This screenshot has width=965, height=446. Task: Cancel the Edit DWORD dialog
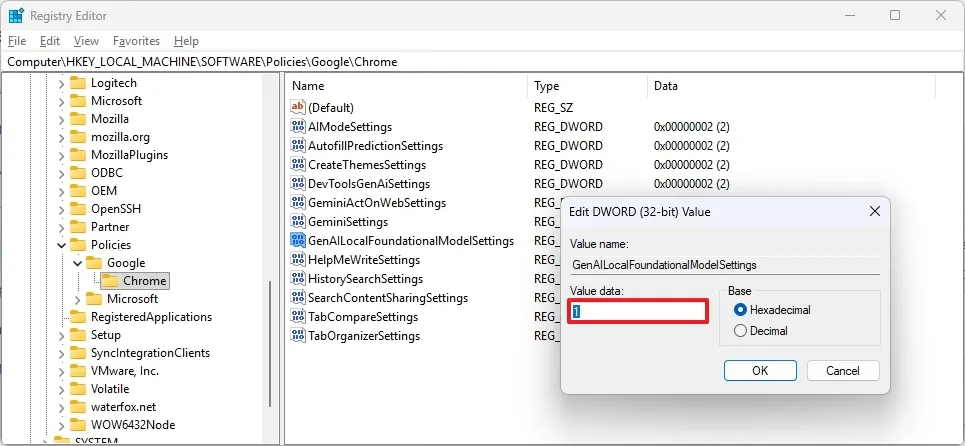coord(843,370)
